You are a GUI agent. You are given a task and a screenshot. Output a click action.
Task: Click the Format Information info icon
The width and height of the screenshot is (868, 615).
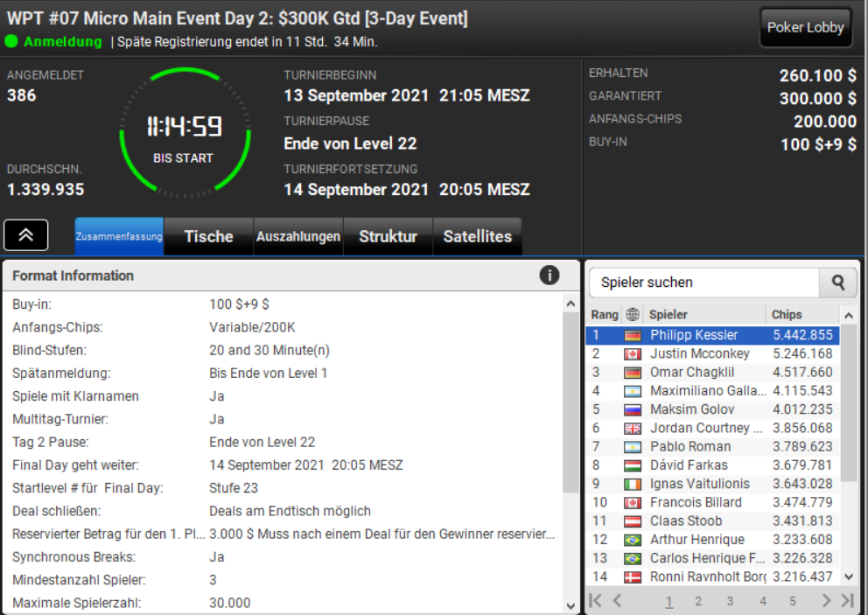point(549,275)
